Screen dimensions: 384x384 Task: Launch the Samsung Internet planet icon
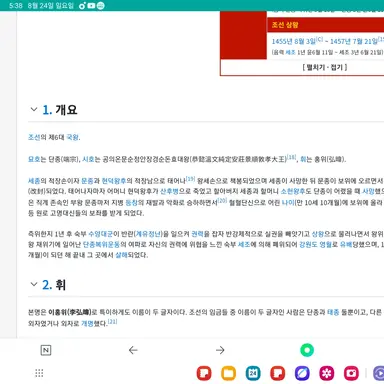[x=302, y=373]
